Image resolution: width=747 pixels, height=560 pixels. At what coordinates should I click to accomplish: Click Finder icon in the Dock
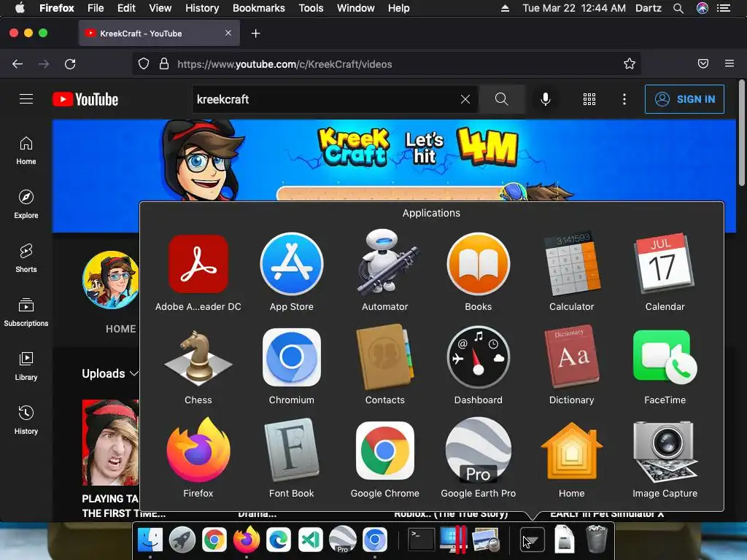pyautogui.click(x=150, y=540)
